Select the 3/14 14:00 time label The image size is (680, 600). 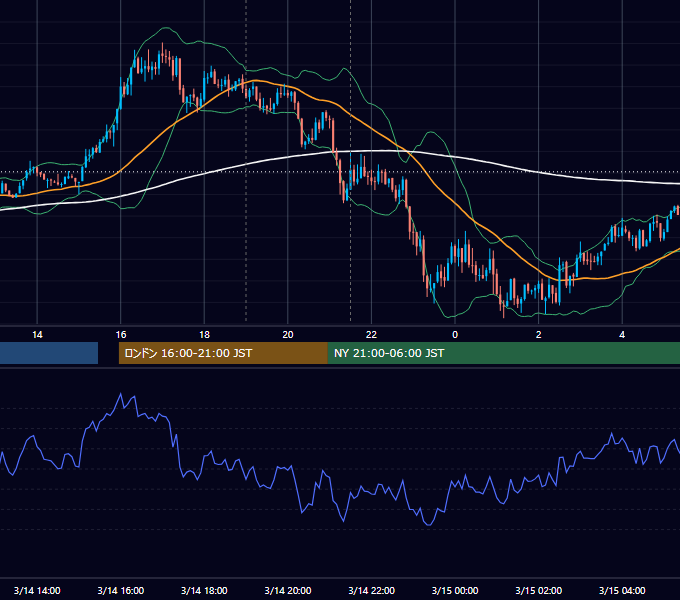(37, 590)
